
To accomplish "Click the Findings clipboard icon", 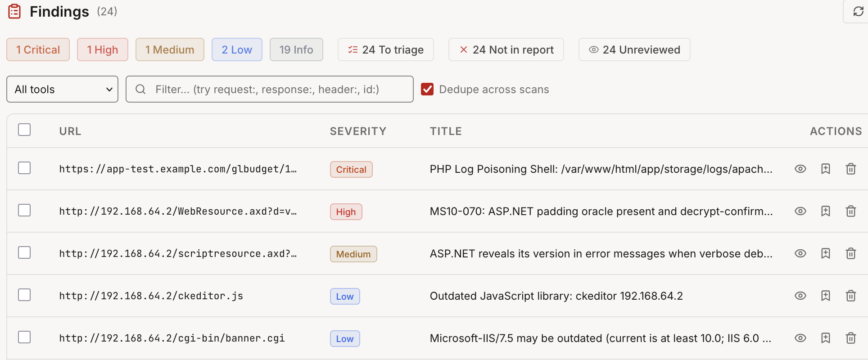I will (x=14, y=11).
